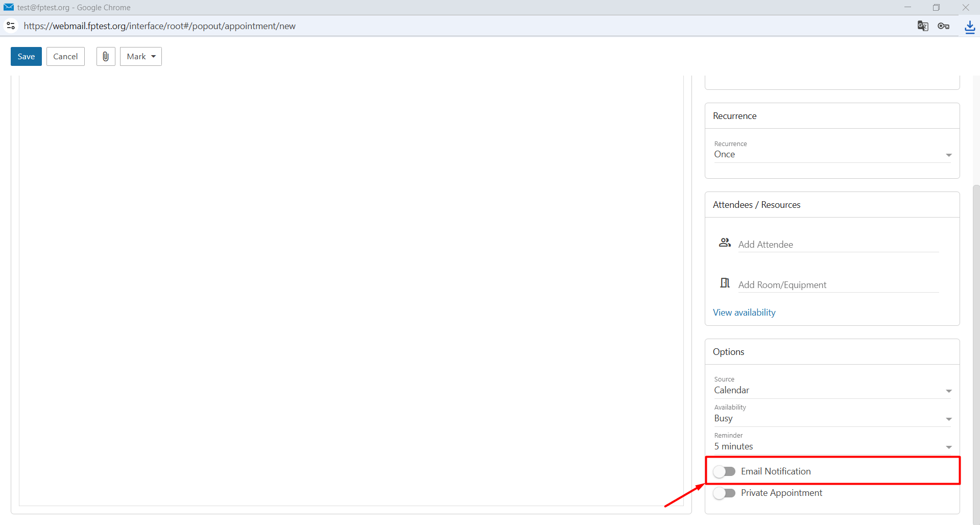Click the attendees people icon
The height and width of the screenshot is (525, 980).
click(x=725, y=243)
